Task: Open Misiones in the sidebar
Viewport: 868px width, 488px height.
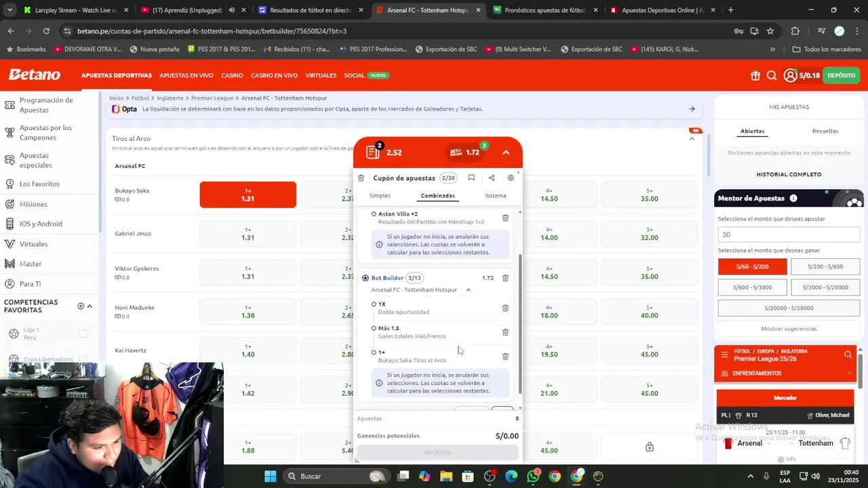Action: (x=33, y=204)
